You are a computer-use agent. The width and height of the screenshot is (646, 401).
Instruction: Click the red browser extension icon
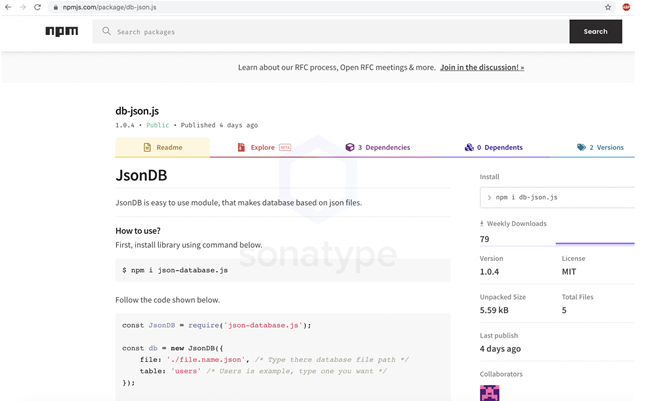tap(627, 7)
